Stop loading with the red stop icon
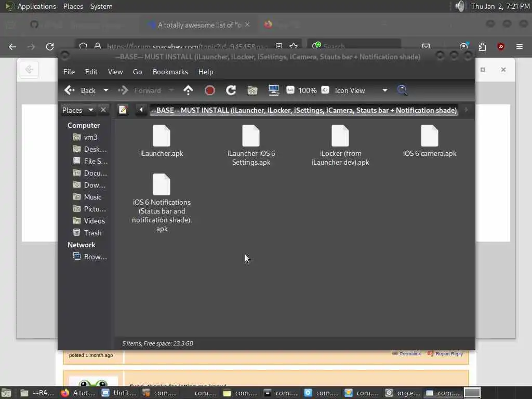The height and width of the screenshot is (399, 532). (210, 90)
